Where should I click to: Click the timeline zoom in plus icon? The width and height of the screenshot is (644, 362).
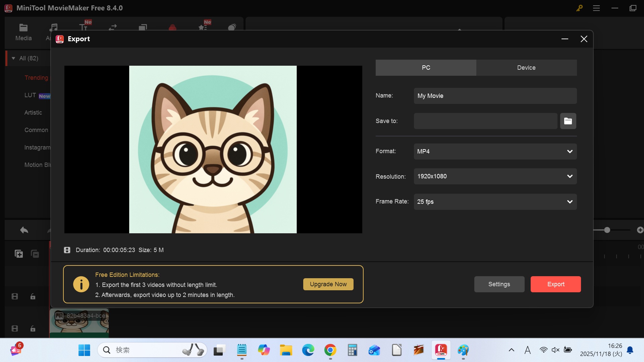click(640, 230)
